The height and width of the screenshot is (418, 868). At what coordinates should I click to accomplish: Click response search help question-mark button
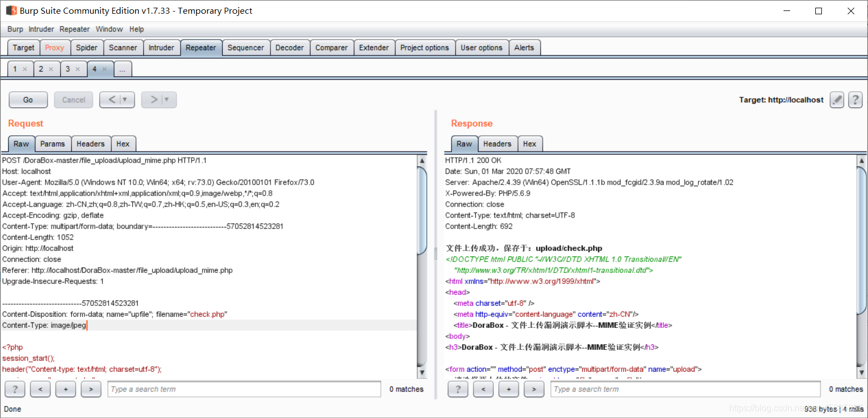(458, 389)
